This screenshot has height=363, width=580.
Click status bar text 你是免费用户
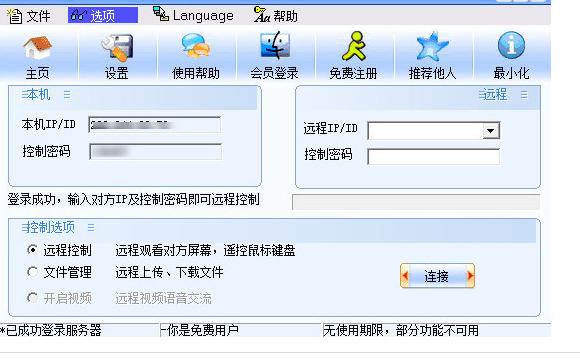point(203,330)
